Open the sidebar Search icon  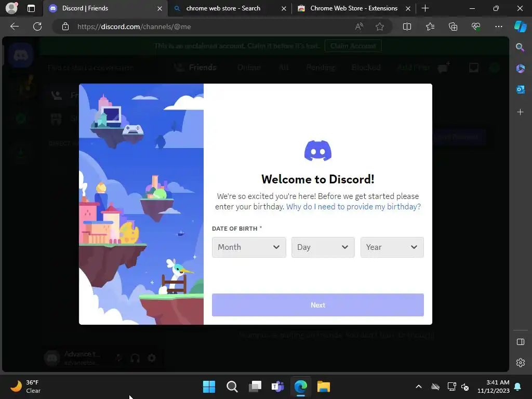pos(520,47)
